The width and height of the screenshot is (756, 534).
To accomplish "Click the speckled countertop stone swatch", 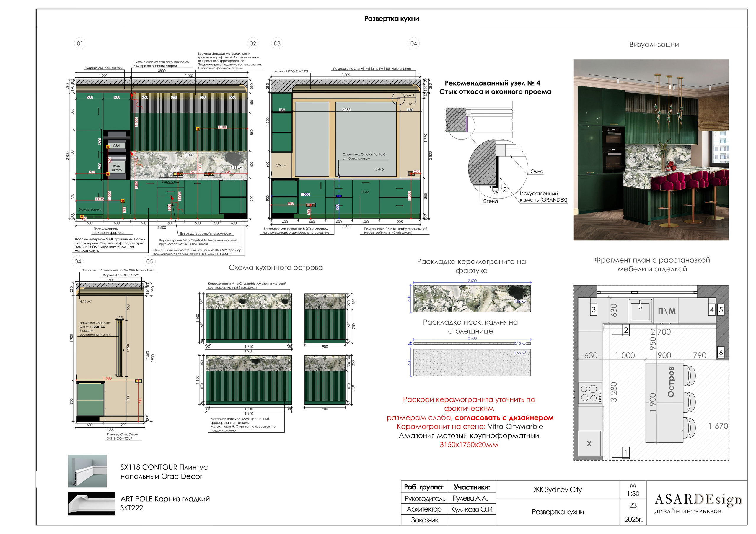I will tap(472, 362).
